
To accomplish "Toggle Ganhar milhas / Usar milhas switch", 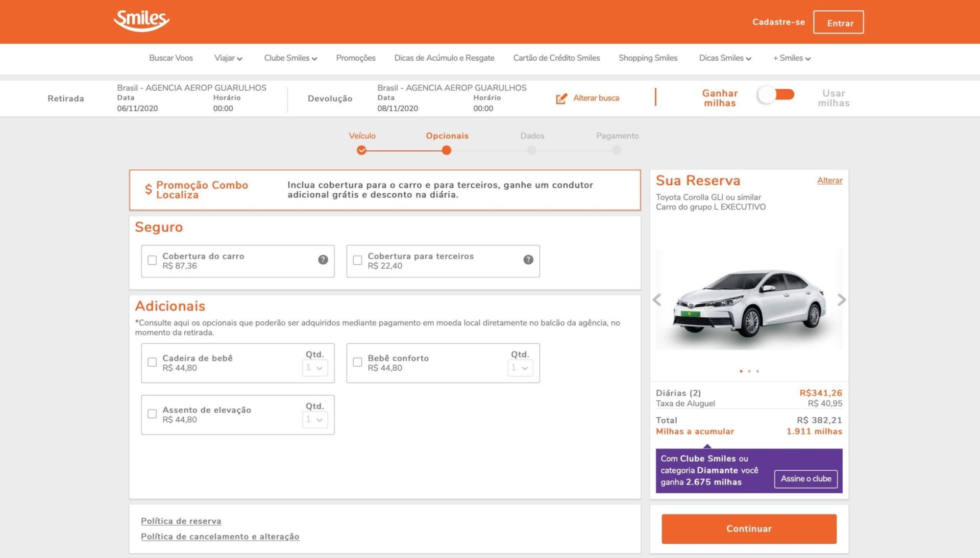I will tap(776, 95).
